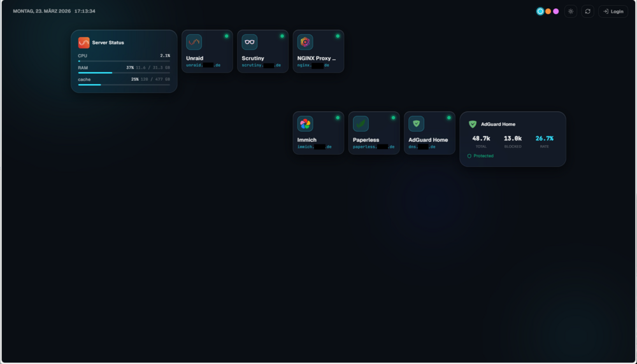Click the Paperless leaf icon
Screen dimensions: 637x364
pyautogui.click(x=361, y=123)
